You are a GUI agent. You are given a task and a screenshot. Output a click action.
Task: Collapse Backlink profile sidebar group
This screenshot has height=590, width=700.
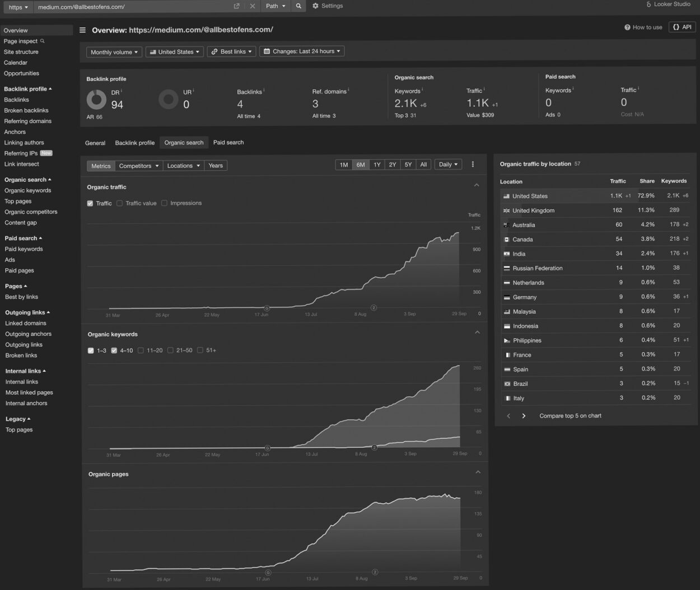click(28, 89)
